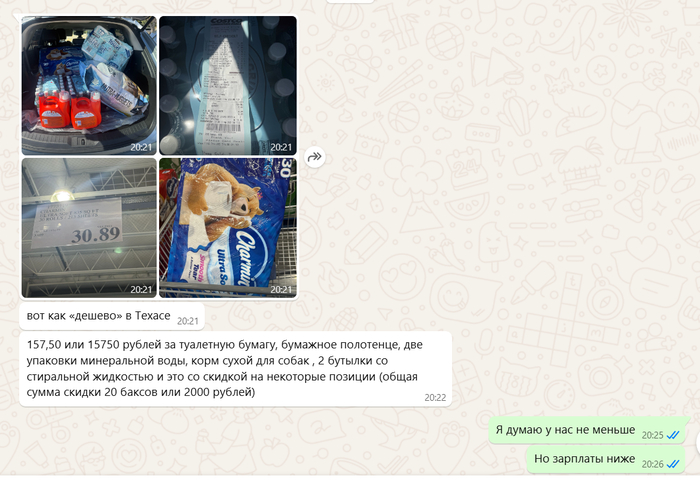Click the 20:21 time on the Charmin photo
Screen dimensions: 700x481
pyautogui.click(x=281, y=289)
